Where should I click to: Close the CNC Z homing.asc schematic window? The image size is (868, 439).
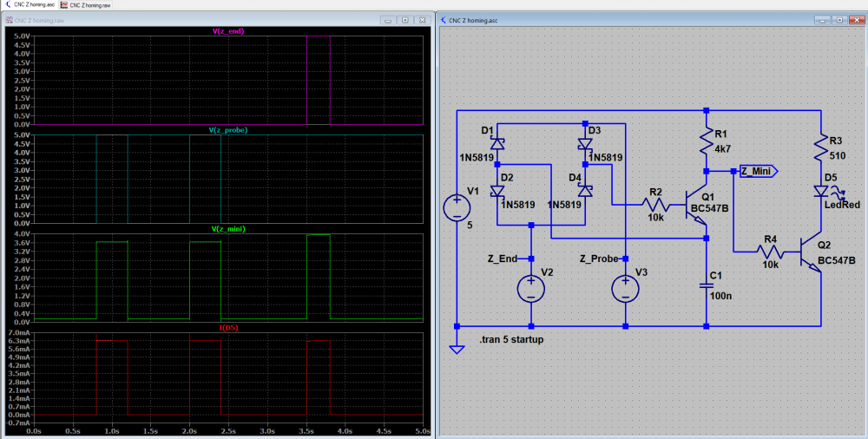857,20
